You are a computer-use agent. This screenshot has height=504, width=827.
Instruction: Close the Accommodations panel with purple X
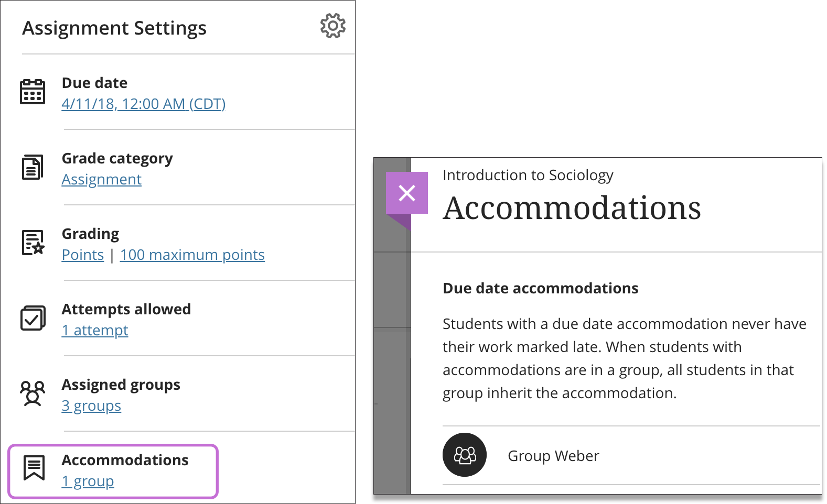coord(407,193)
